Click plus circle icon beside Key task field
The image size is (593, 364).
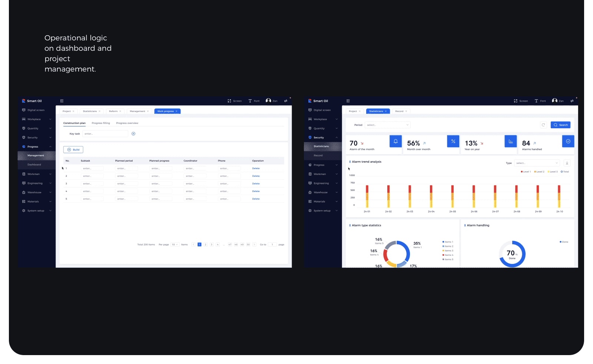pyautogui.click(x=133, y=134)
